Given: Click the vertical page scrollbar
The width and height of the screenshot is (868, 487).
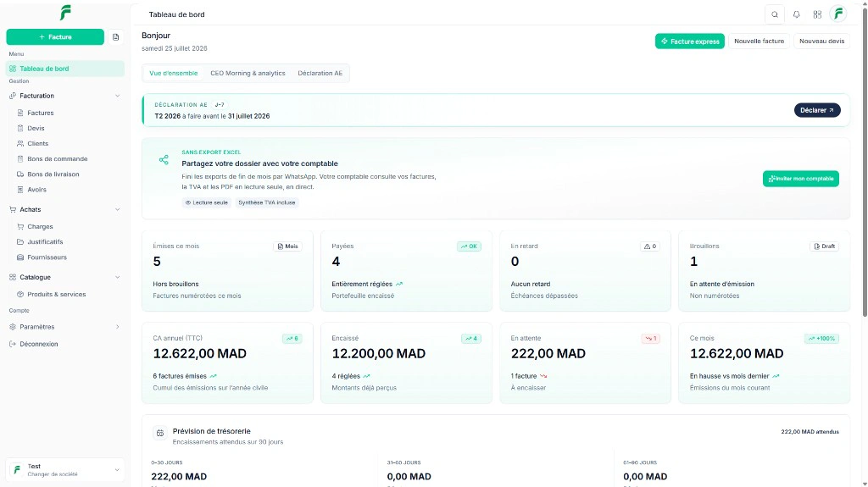Looking at the screenshot, I should point(864,160).
